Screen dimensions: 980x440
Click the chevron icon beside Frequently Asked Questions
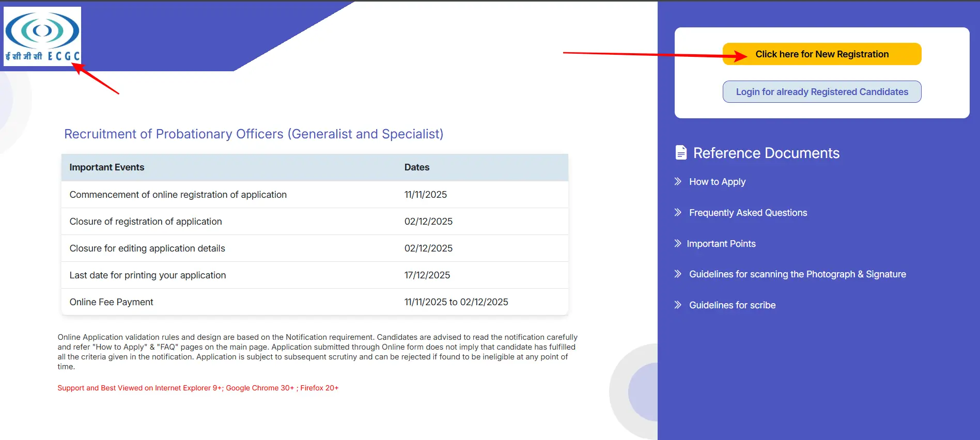click(678, 213)
